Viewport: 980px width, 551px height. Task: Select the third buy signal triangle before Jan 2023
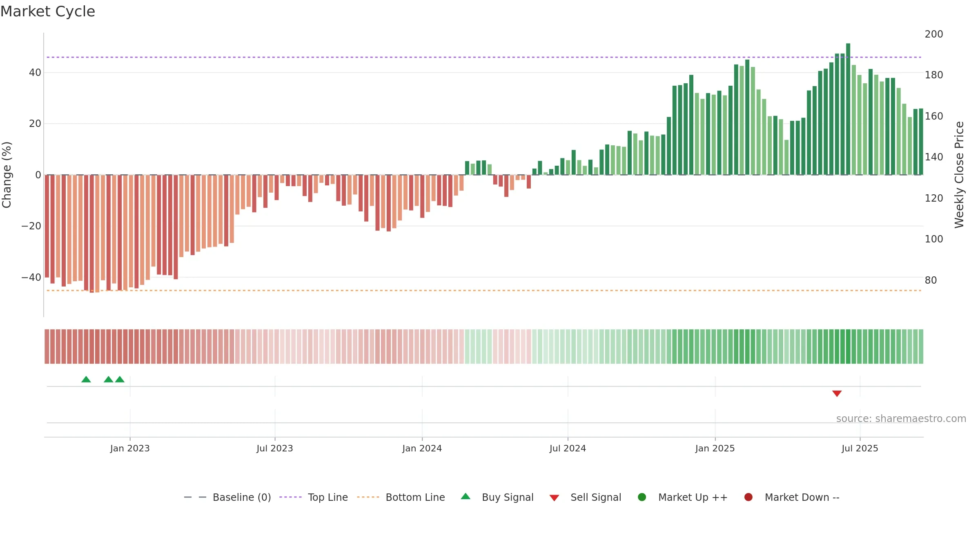120,379
